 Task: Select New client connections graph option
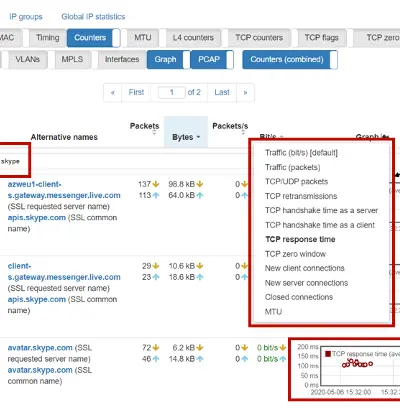click(304, 268)
